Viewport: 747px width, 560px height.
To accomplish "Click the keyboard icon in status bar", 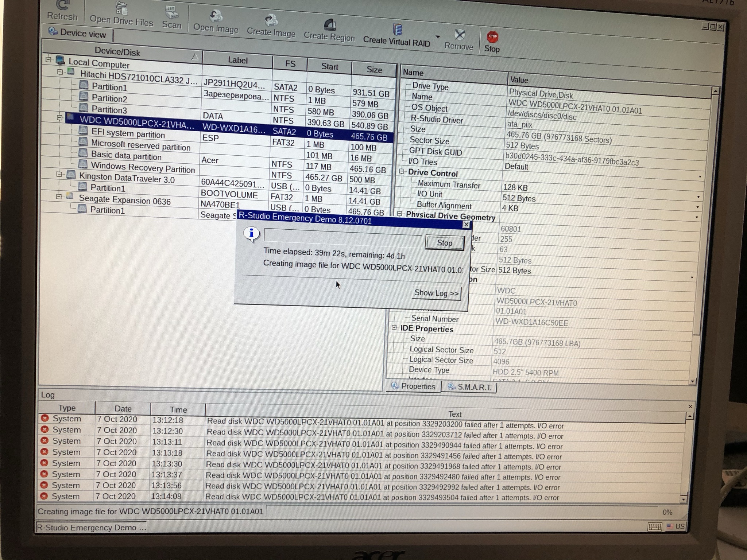I will pos(655,526).
